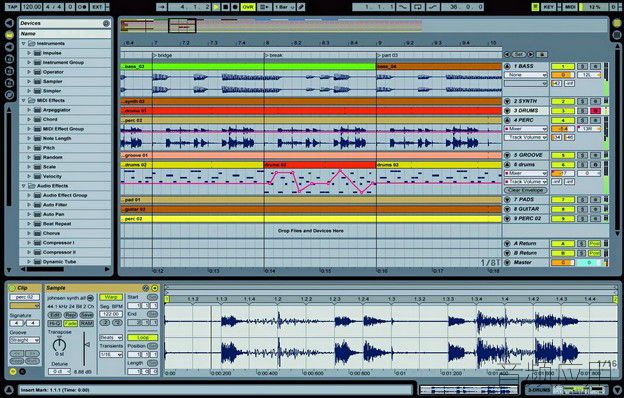Click the Set locator button
624x398 pixels.
click(519, 54)
